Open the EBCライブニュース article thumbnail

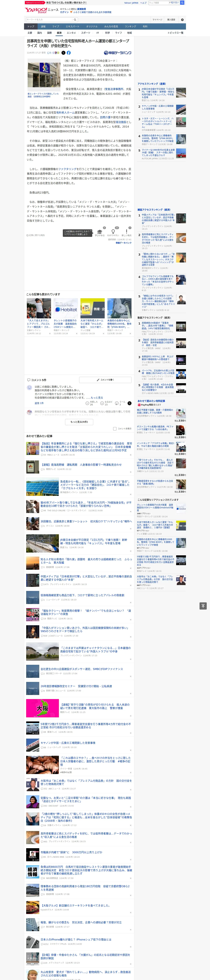(x=92, y=308)
